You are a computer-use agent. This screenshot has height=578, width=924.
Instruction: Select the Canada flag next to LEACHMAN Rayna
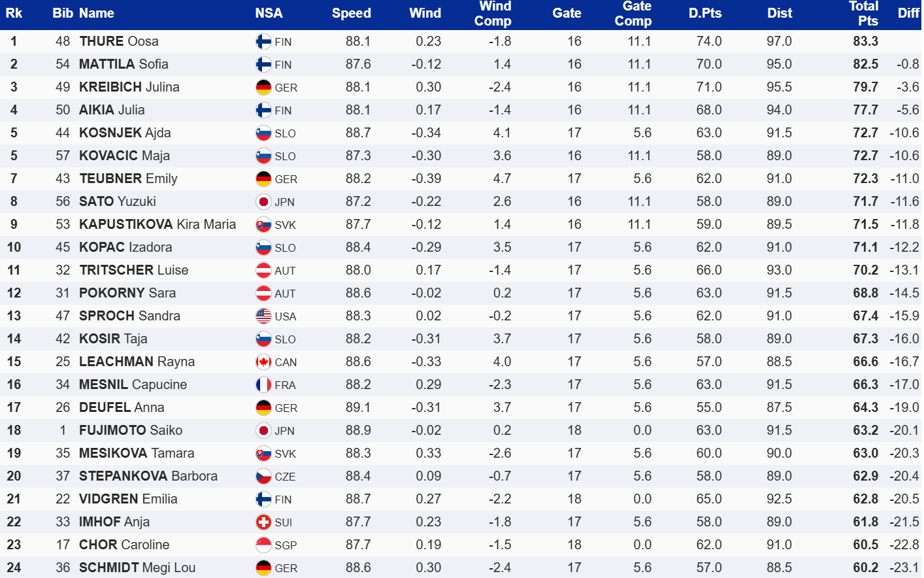pyautogui.click(x=263, y=362)
